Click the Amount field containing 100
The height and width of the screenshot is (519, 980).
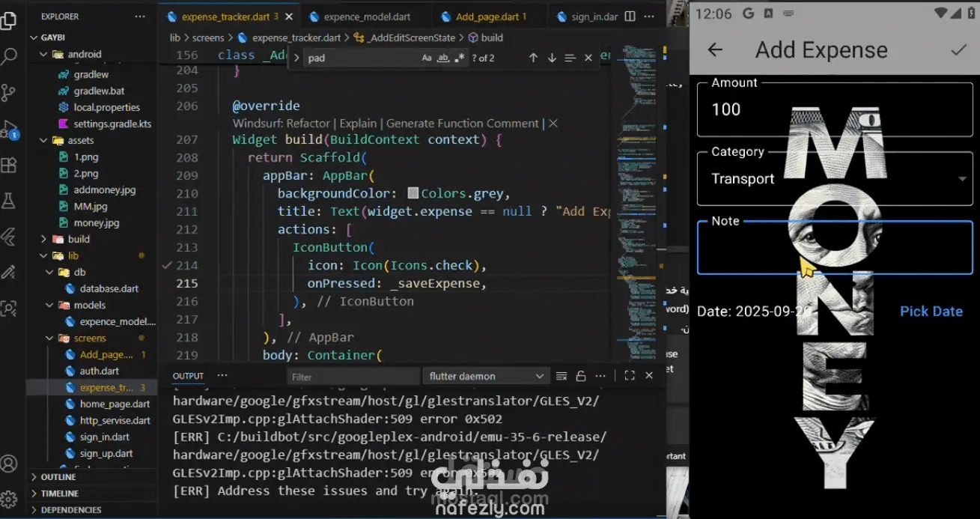(x=835, y=109)
